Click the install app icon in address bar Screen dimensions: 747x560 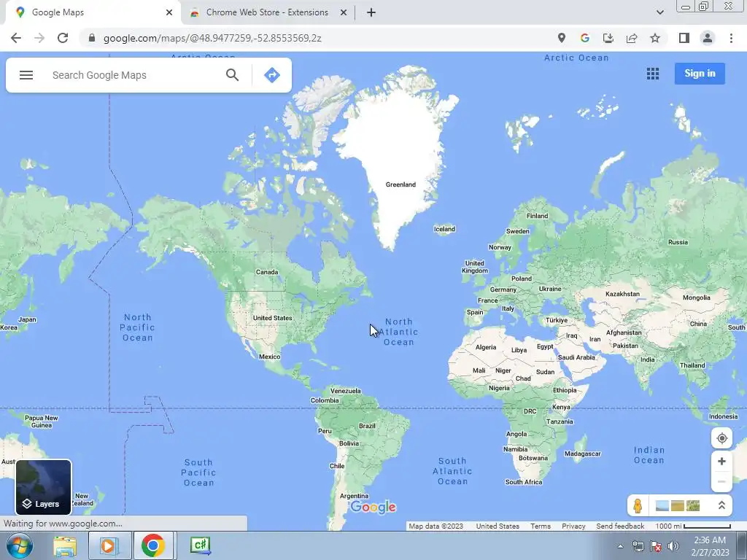point(608,38)
